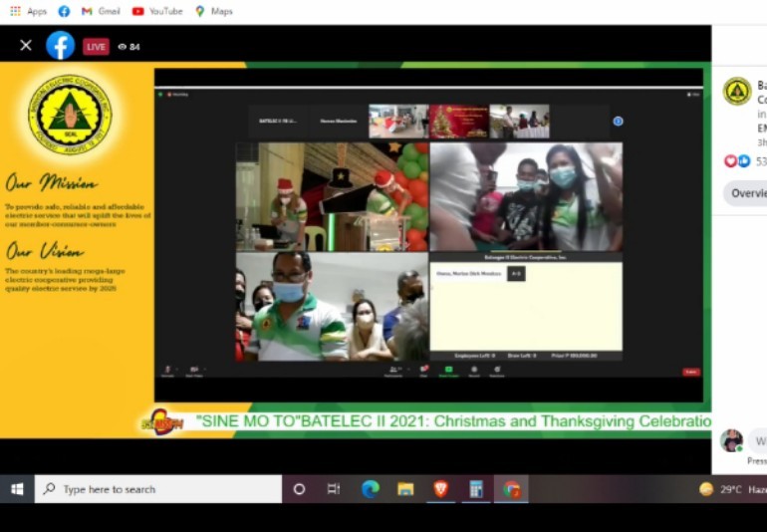Open Calculator from the taskbar

click(x=476, y=489)
